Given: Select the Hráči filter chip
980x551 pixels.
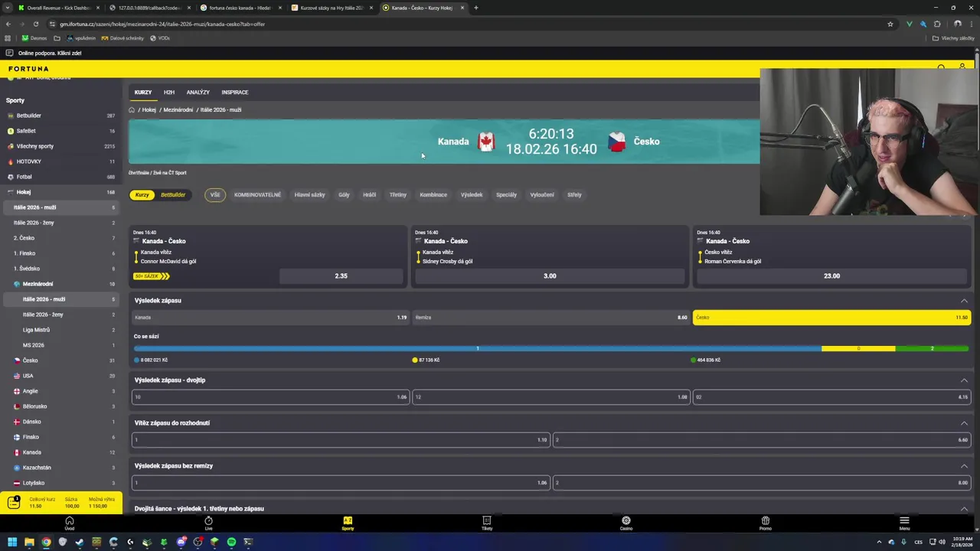Looking at the screenshot, I should tap(369, 195).
